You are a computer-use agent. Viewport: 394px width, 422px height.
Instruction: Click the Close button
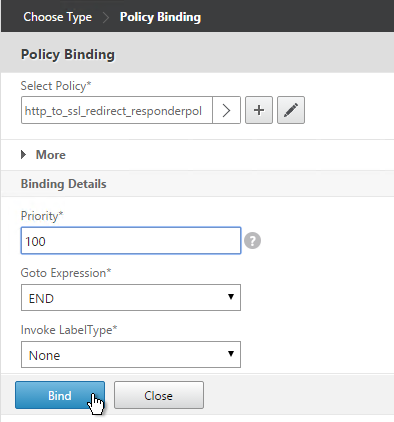pyautogui.click(x=159, y=395)
